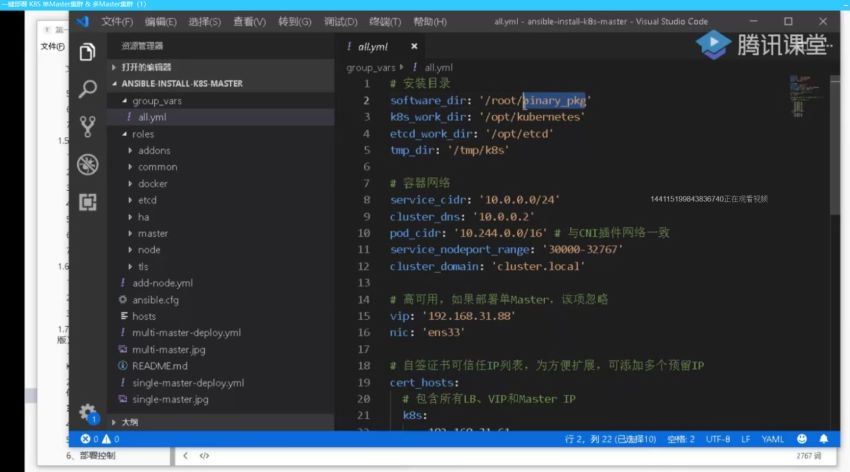The width and height of the screenshot is (850, 472).
Task: Close the all.yml editor tab
Action: pyautogui.click(x=414, y=47)
